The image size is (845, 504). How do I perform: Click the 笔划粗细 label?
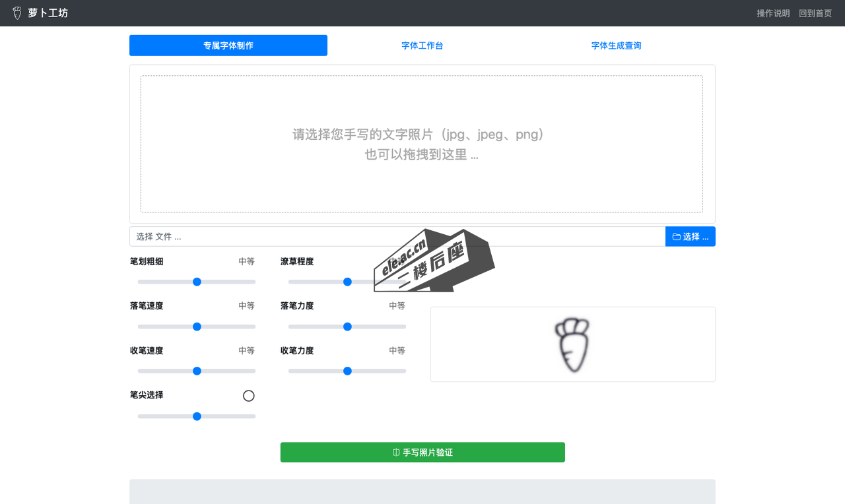[147, 261]
